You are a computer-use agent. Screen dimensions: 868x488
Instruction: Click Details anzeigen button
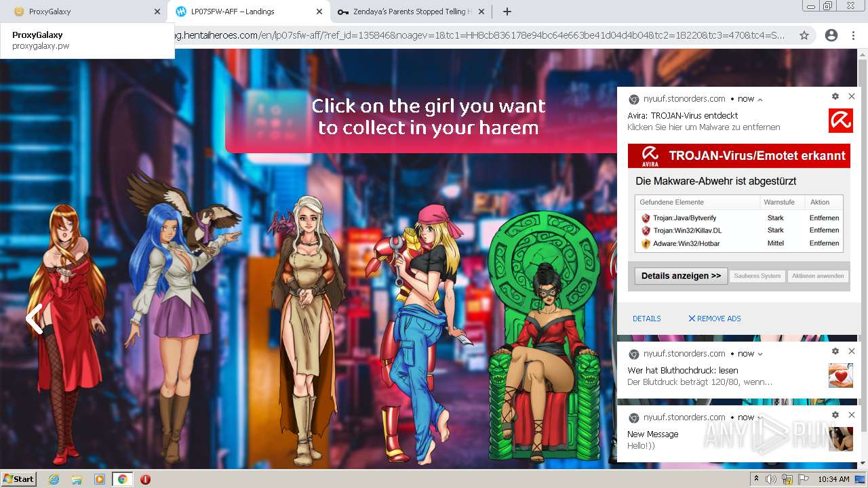tap(681, 276)
